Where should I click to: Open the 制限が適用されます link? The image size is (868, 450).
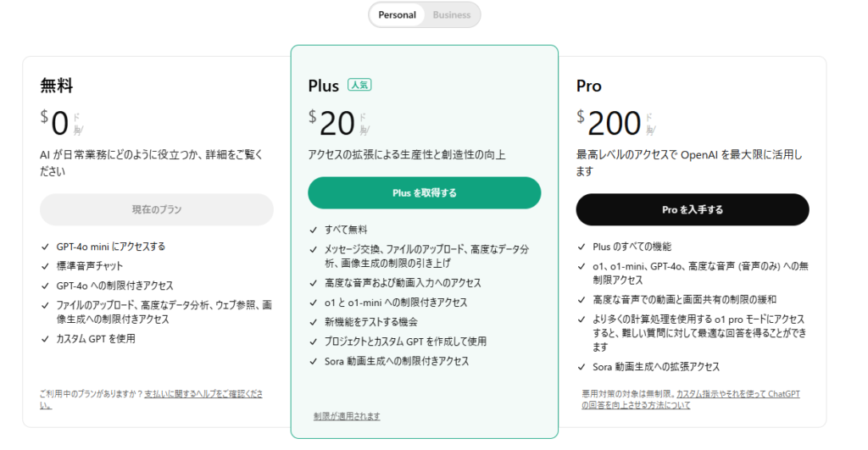click(347, 416)
